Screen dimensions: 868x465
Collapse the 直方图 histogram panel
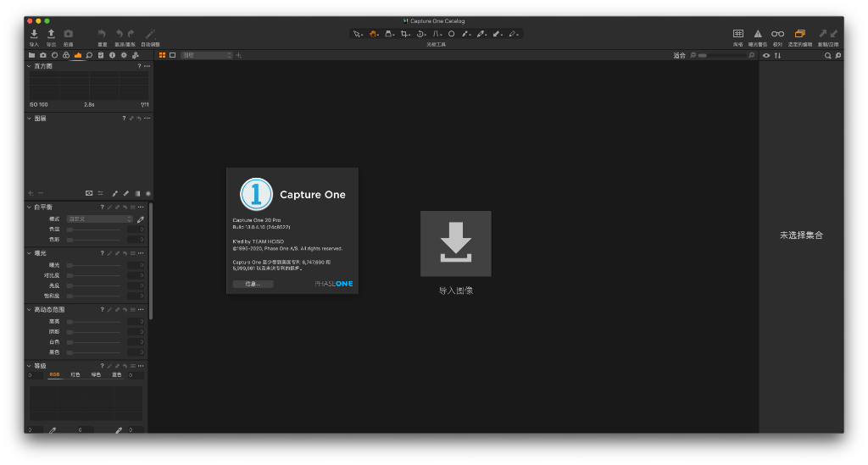click(x=29, y=66)
